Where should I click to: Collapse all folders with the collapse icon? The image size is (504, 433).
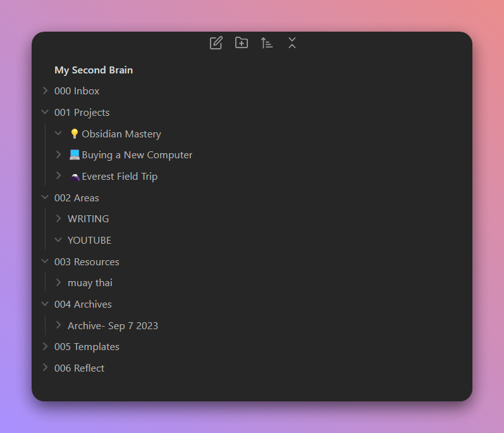tap(292, 43)
